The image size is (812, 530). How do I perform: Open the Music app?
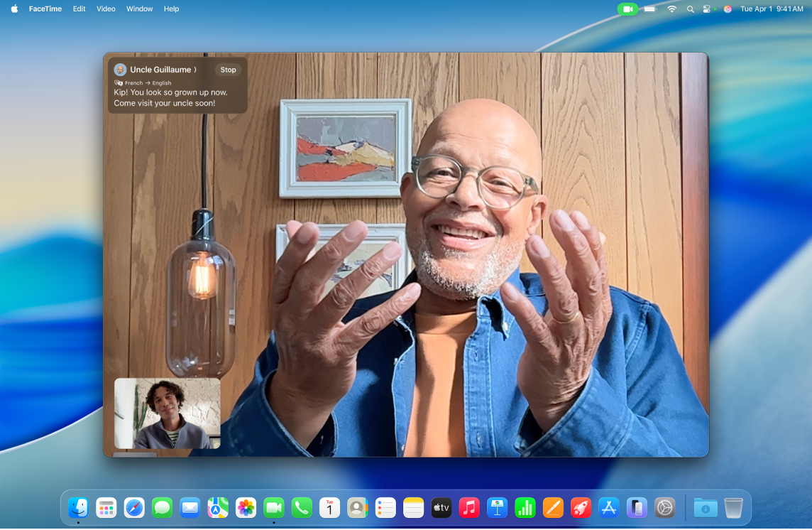(470, 508)
